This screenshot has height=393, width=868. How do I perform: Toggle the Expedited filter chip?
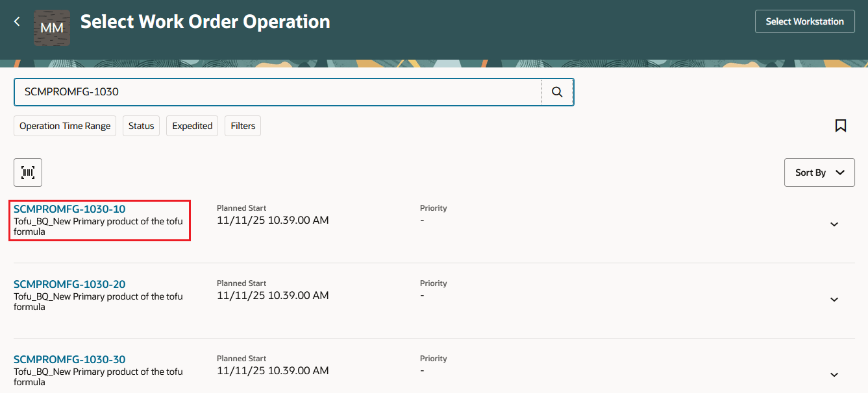192,125
